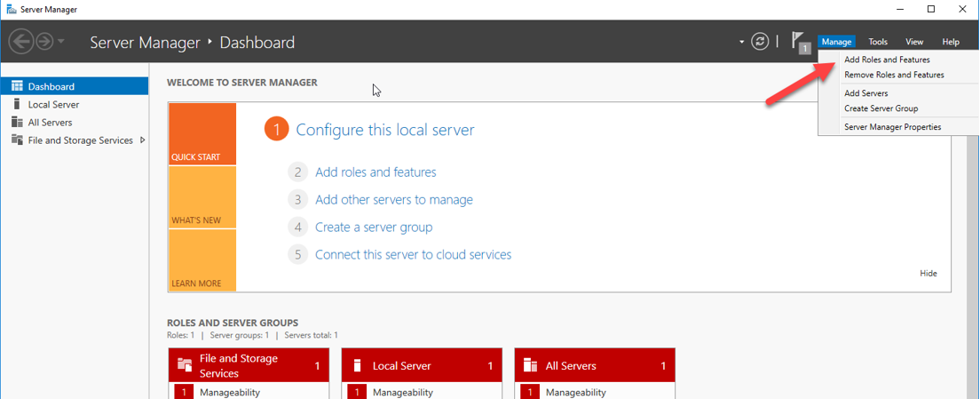Click Manageability under Local Server tile
The width and height of the screenshot is (980, 399).
click(x=403, y=393)
